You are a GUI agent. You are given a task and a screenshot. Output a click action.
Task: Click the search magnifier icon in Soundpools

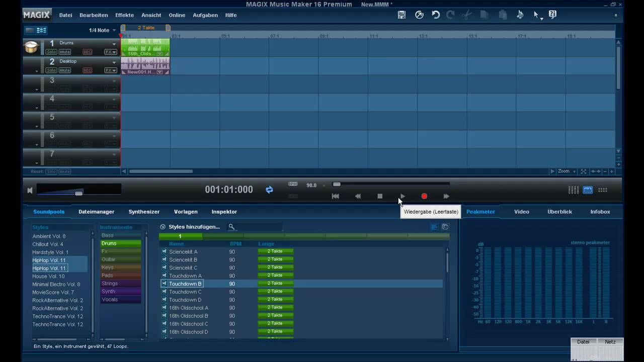(231, 227)
